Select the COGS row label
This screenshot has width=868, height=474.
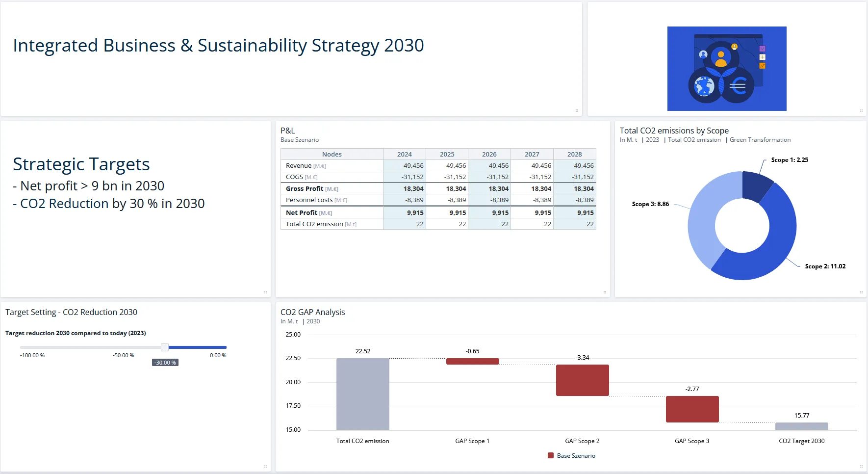tap(302, 177)
